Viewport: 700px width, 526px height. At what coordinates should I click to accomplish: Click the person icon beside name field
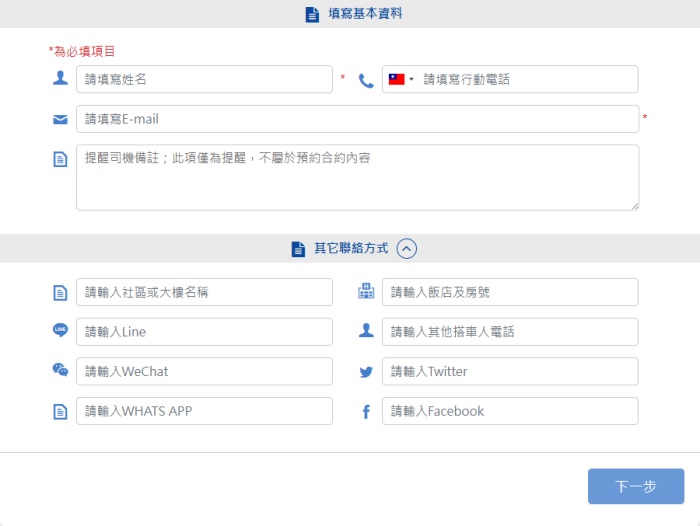point(60,78)
